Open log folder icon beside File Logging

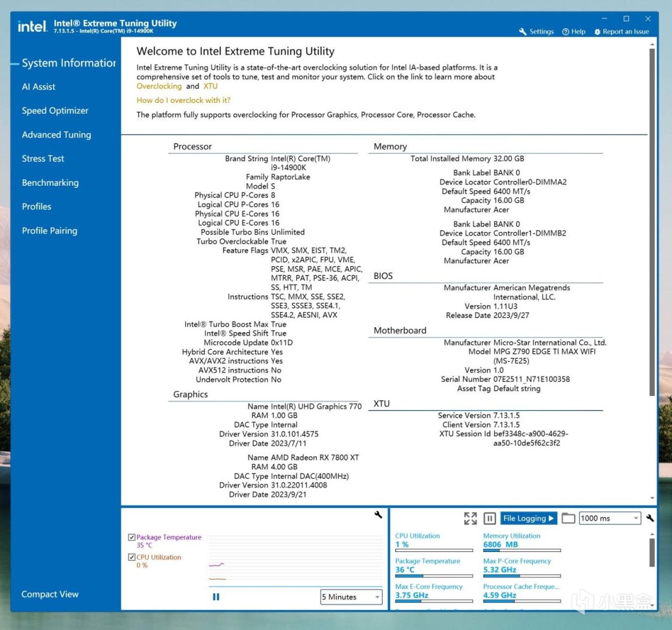tap(568, 518)
